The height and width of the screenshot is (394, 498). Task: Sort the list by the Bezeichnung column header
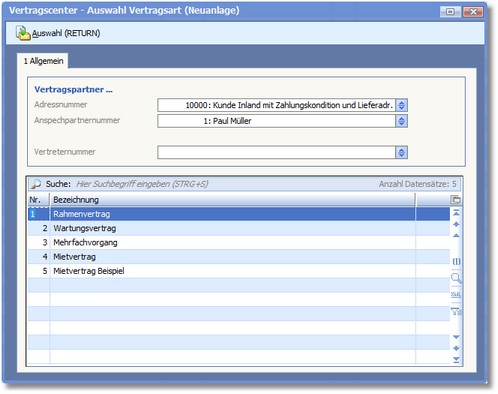232,200
